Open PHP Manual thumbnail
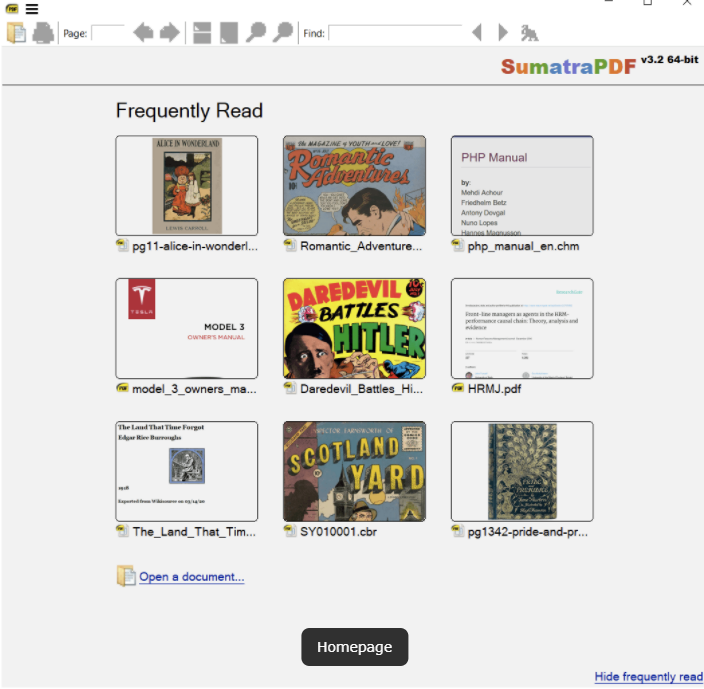704x689 pixels. (522, 185)
